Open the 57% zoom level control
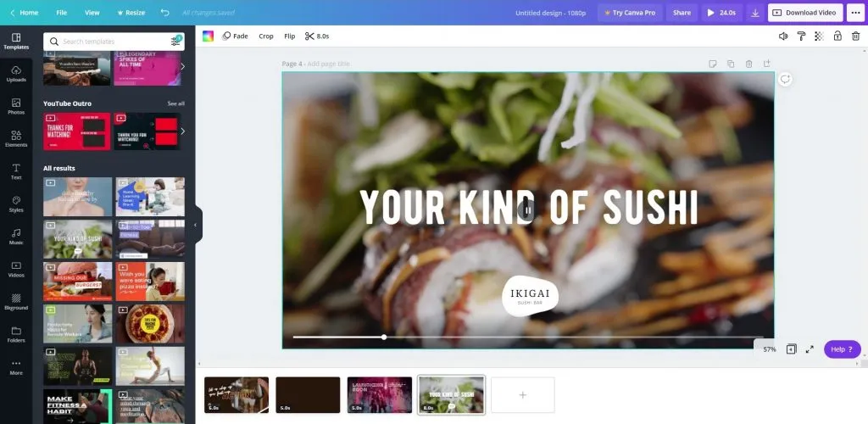Image resolution: width=868 pixels, height=424 pixels. 770,349
